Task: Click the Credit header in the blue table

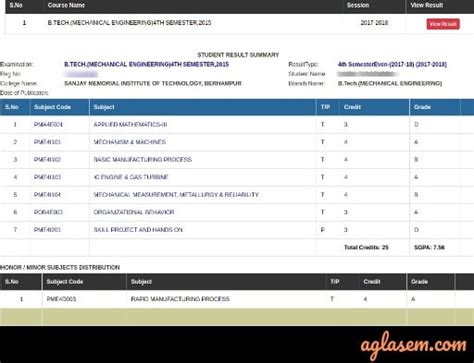Action: [x=352, y=107]
